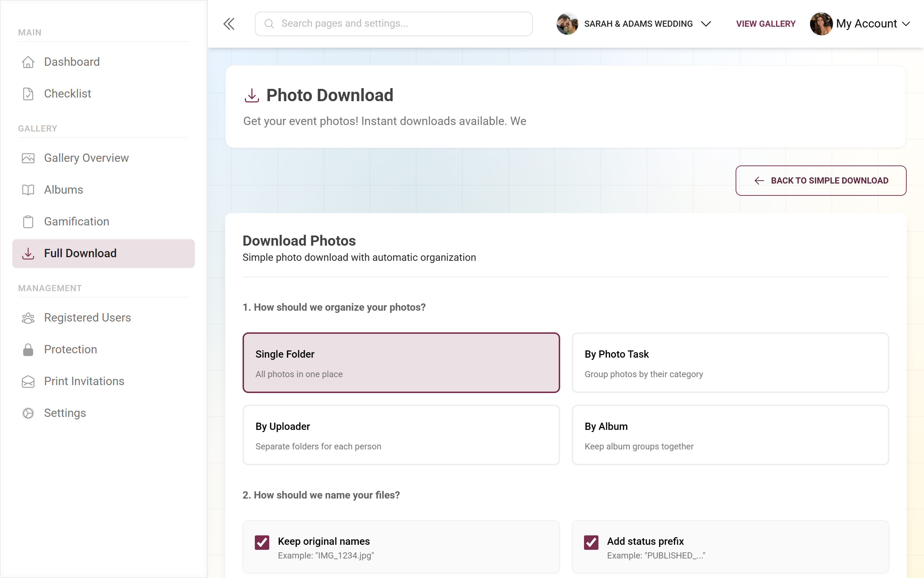The height and width of the screenshot is (578, 924).
Task: Click the Protection lock icon
Action: point(28,349)
